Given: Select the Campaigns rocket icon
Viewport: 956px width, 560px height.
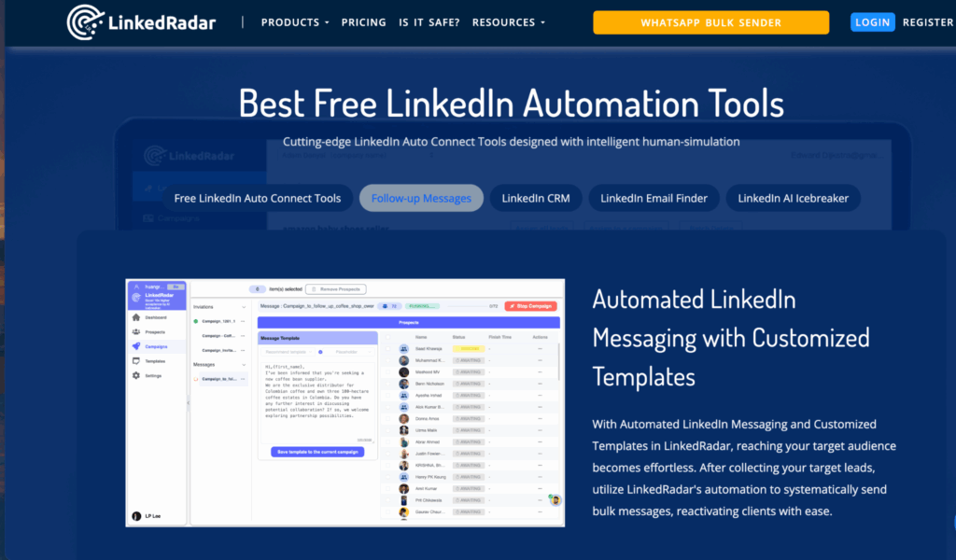Looking at the screenshot, I should pyautogui.click(x=137, y=346).
